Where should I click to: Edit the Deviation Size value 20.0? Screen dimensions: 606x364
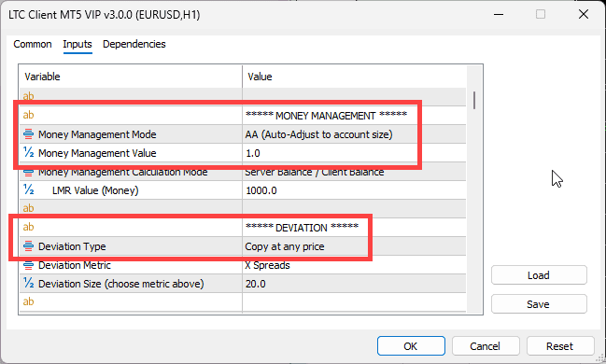(354, 284)
